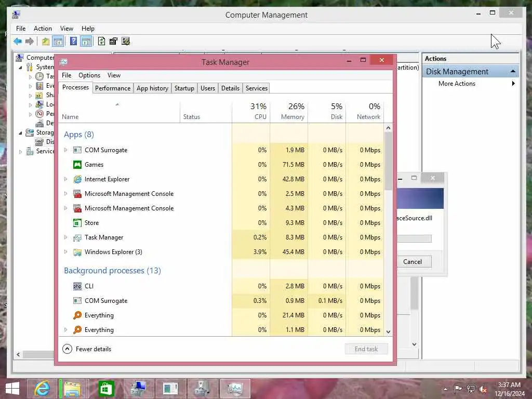Click the Refresh icon in Computer Management toolbar

point(101,42)
